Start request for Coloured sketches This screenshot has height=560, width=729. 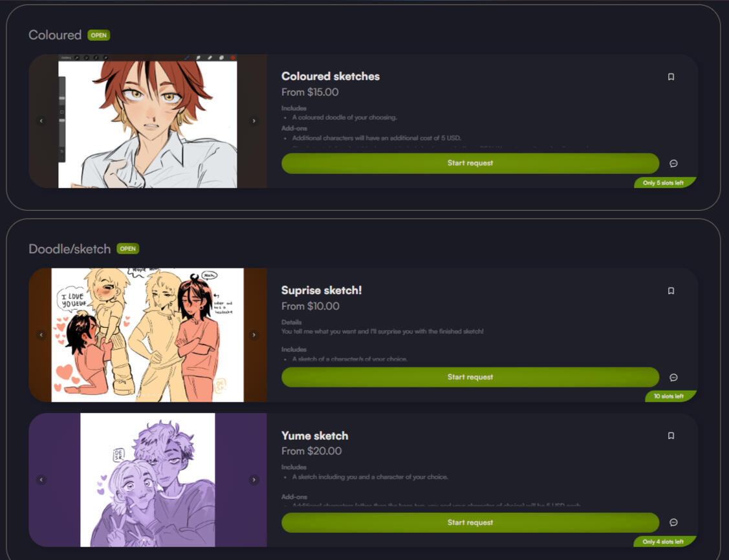click(x=470, y=163)
